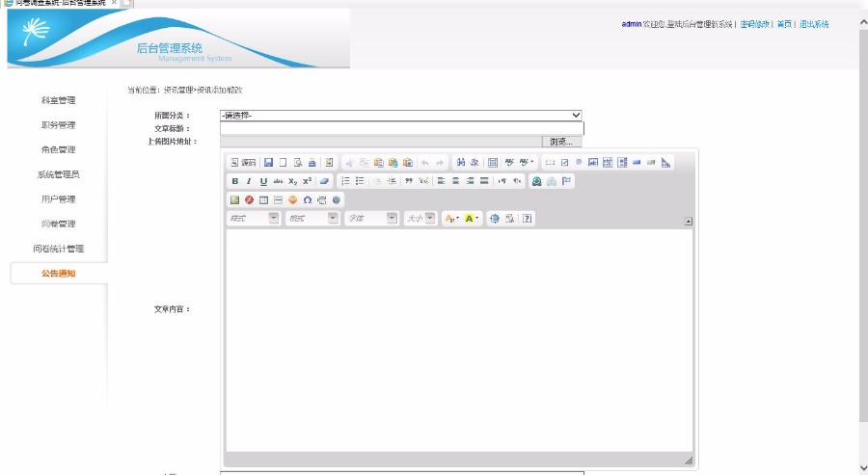Open the 样式 styles dropdown
The height and width of the screenshot is (475, 868).
point(254,219)
